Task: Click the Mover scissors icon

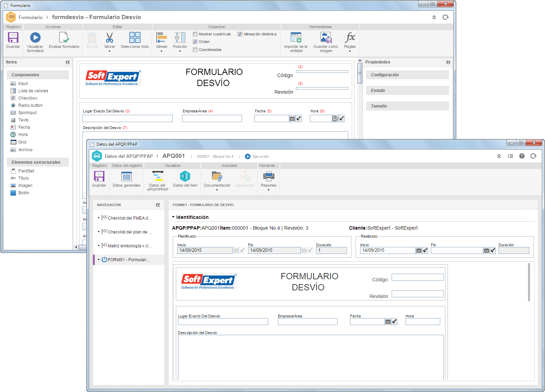Action: click(x=110, y=37)
